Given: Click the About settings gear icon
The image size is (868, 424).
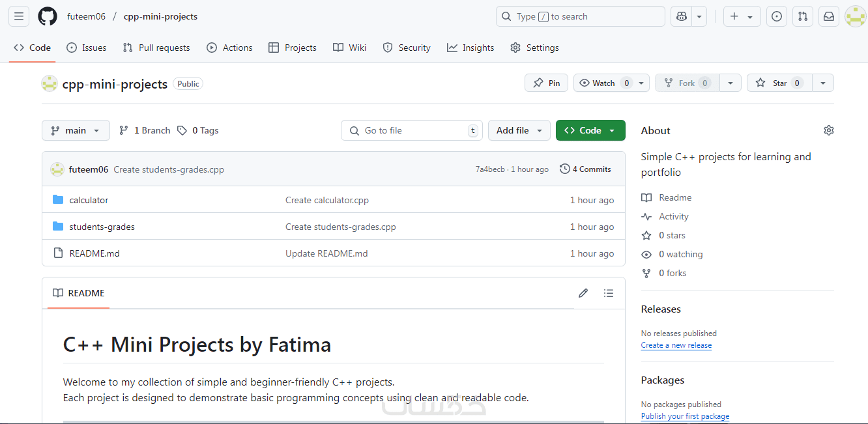Looking at the screenshot, I should point(828,130).
